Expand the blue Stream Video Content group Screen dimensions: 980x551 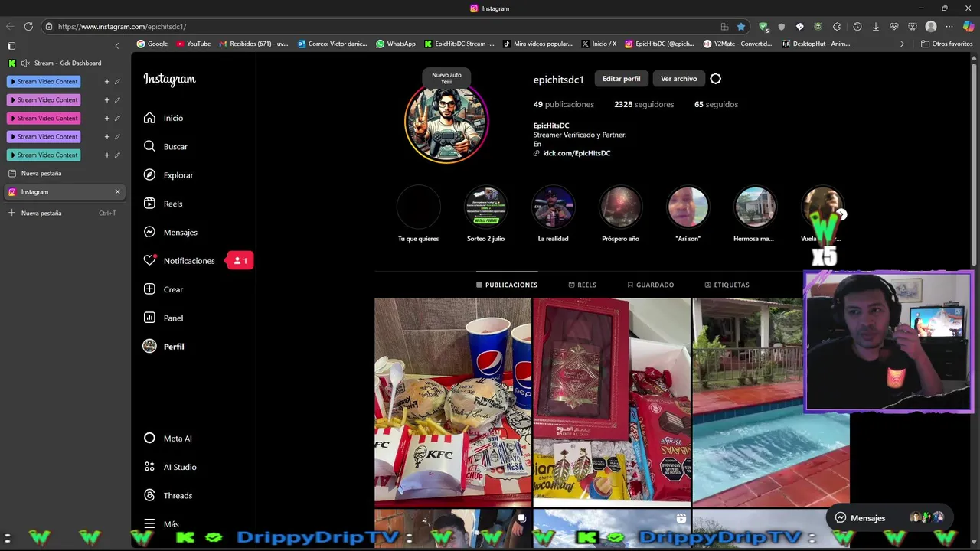[x=44, y=81]
